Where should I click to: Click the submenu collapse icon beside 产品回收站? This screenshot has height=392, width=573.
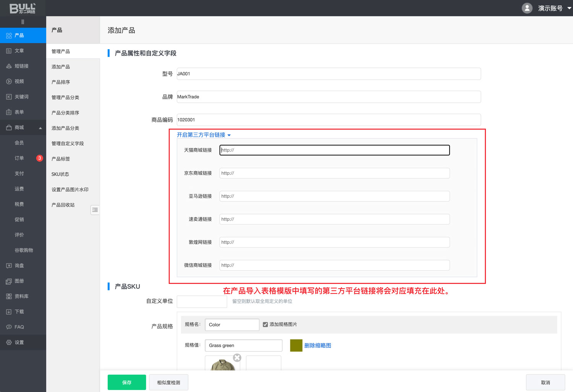point(95,210)
